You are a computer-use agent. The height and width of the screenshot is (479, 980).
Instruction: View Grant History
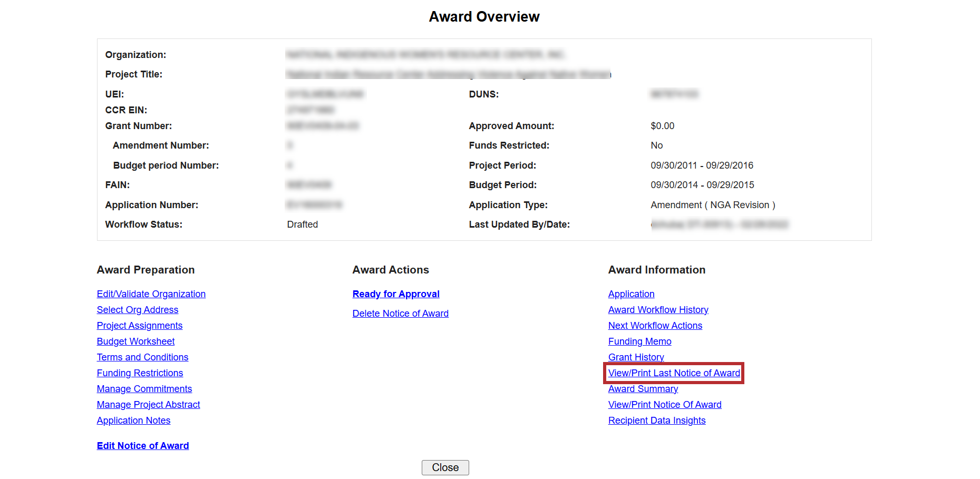[x=636, y=357]
